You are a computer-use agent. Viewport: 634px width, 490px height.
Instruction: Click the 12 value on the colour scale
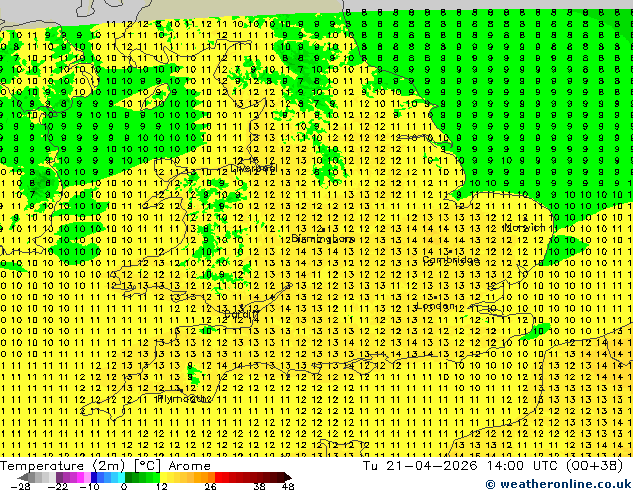tap(162, 486)
